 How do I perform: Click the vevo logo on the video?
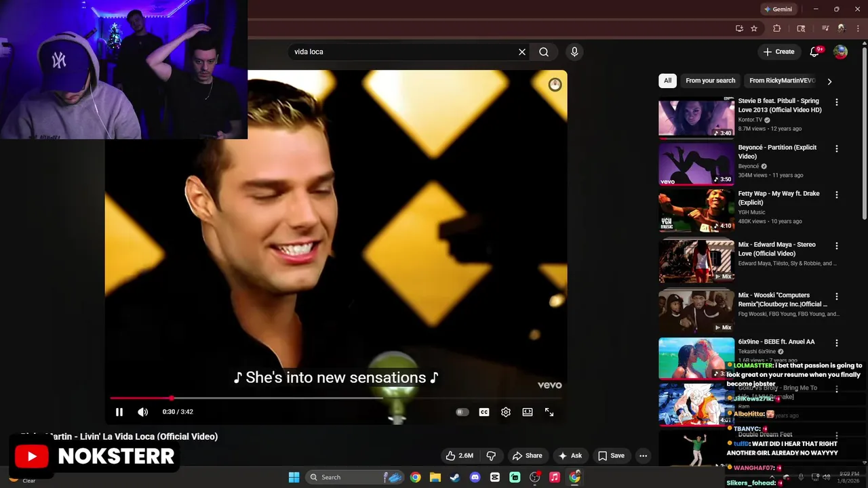549,385
